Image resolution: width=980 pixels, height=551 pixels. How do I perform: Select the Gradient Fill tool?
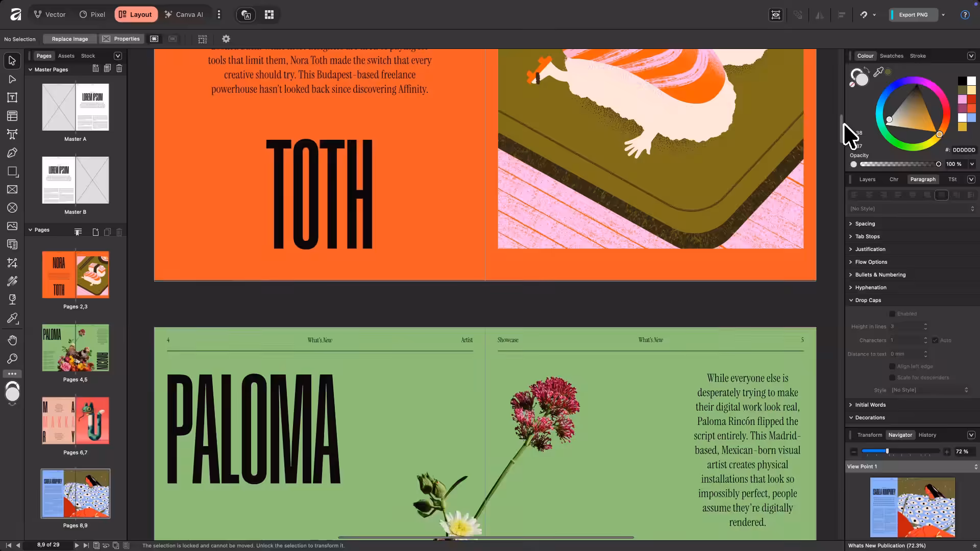coord(12,281)
